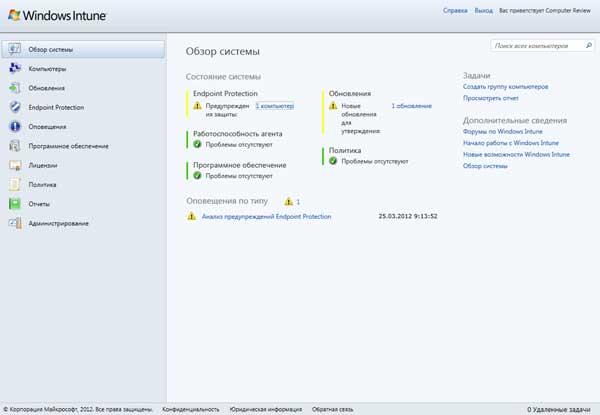Open Лицензии section

43,165
